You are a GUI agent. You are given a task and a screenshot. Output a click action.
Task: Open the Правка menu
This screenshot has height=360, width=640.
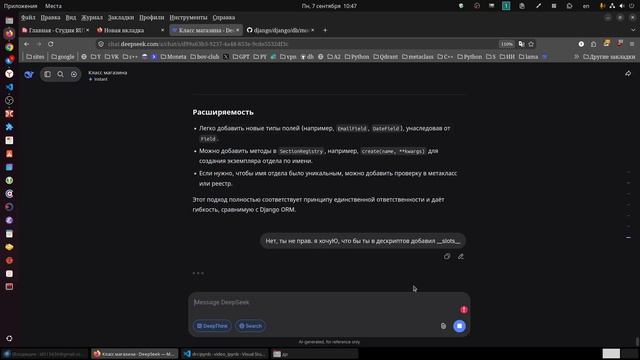point(50,18)
